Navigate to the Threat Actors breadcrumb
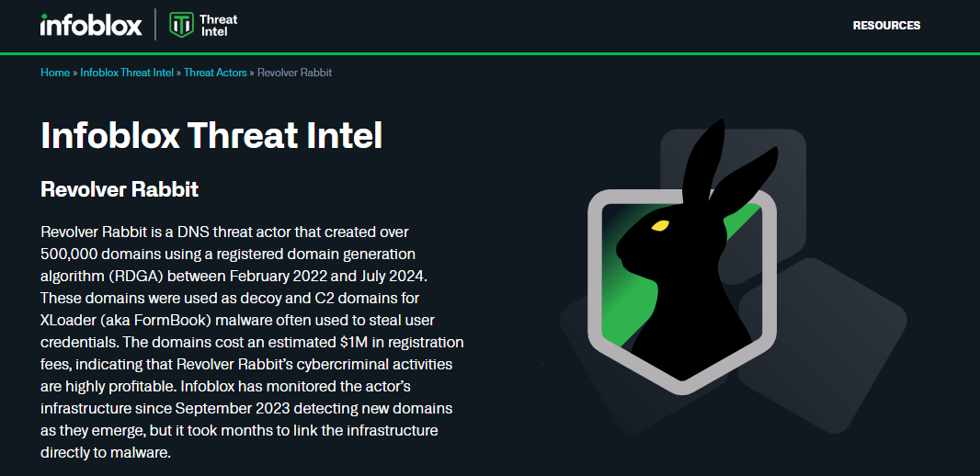This screenshot has width=980, height=476. tap(215, 73)
